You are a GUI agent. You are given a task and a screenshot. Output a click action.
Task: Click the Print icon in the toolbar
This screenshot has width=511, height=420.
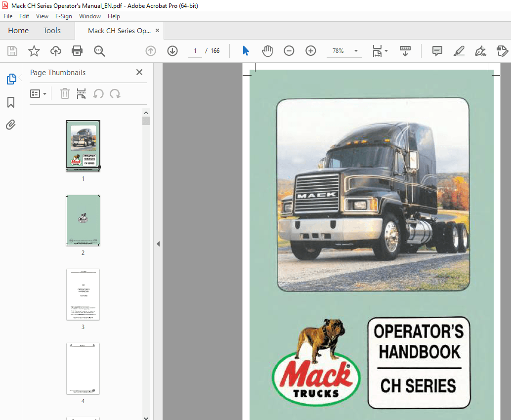tap(78, 51)
